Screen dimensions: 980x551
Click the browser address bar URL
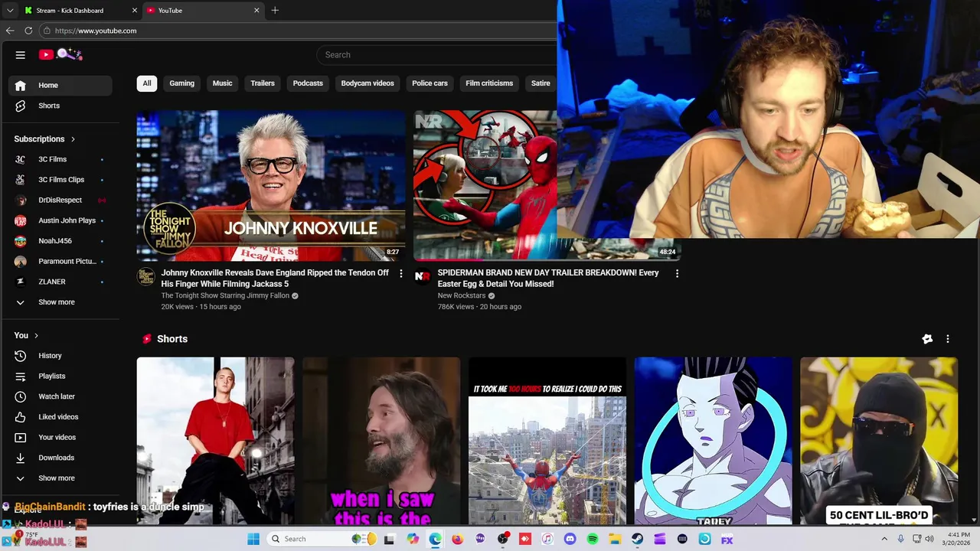[96, 31]
